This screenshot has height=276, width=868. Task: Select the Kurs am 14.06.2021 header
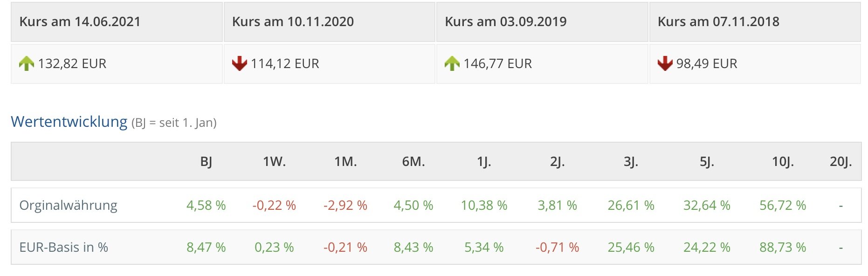point(80,22)
